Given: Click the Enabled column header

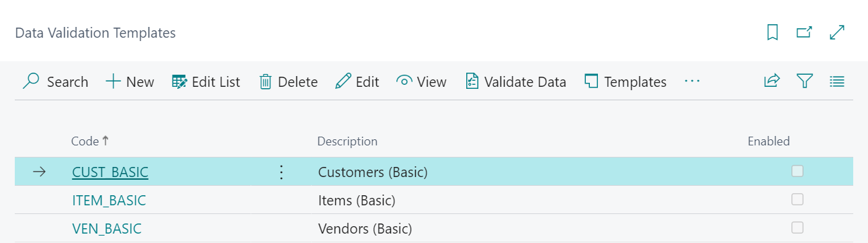Looking at the screenshot, I should [769, 141].
